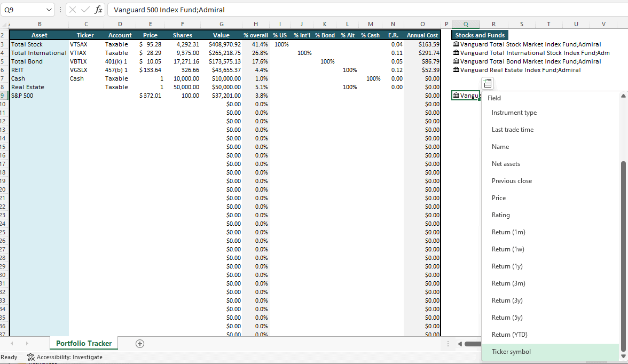Click the S&P 500 asset cell
This screenshot has width=628, height=364.
(40, 96)
